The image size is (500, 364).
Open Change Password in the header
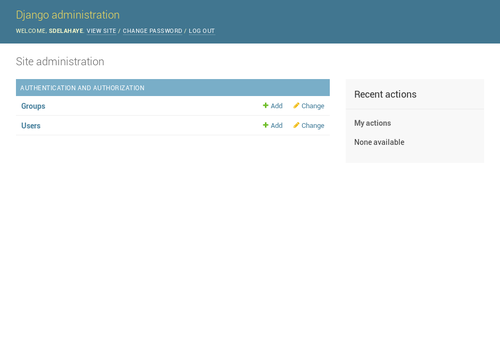(x=152, y=31)
